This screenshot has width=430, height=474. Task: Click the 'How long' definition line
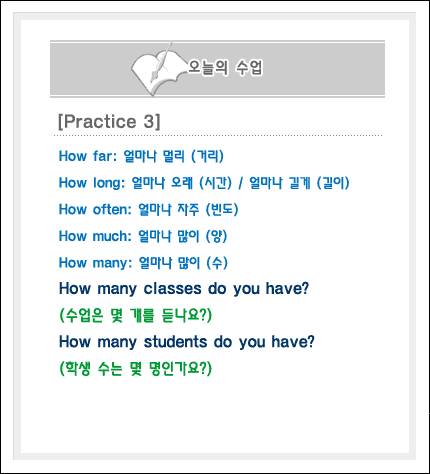point(204,183)
